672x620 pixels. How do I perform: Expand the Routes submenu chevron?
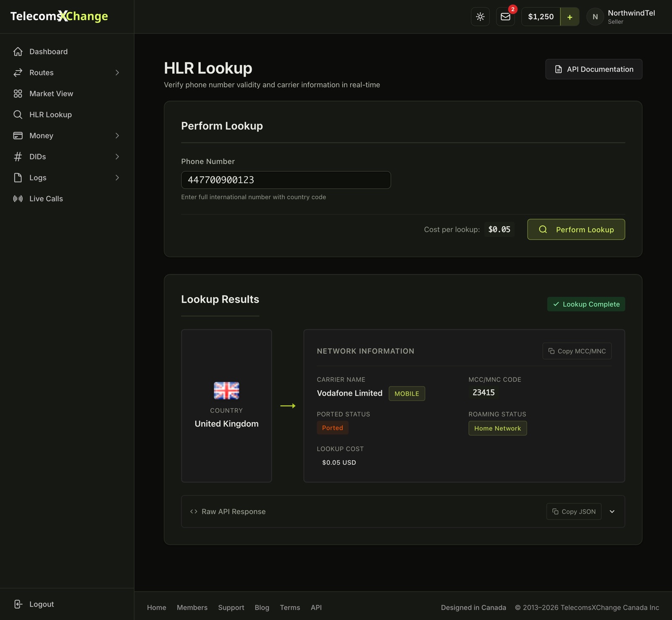tap(117, 73)
